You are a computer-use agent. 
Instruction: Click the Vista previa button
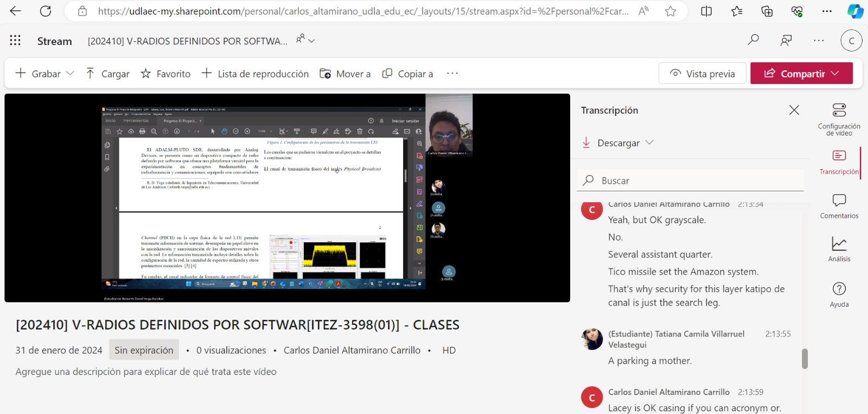(702, 74)
